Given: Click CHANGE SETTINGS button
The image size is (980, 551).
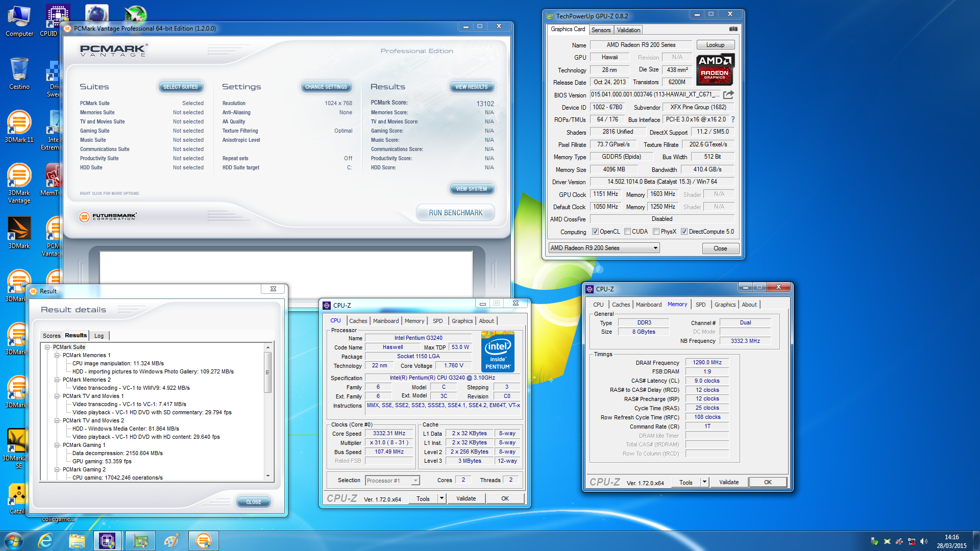Looking at the screenshot, I should [326, 87].
